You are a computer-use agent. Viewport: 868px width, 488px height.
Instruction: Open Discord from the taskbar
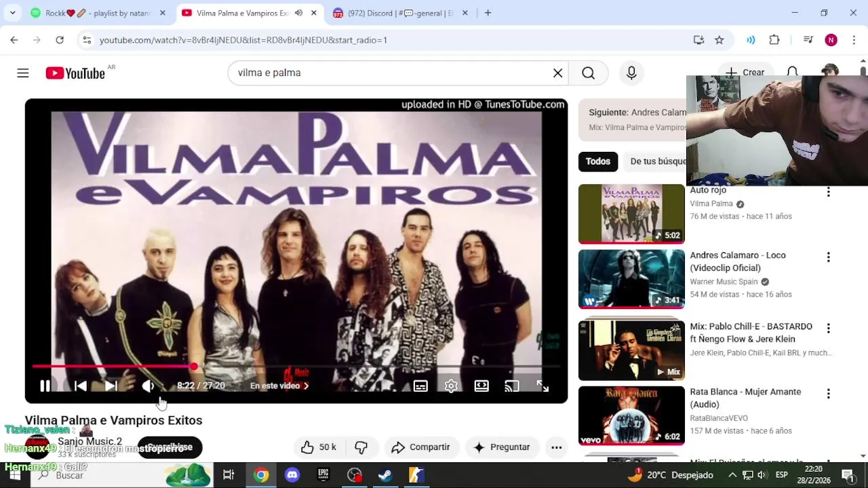[x=292, y=475]
